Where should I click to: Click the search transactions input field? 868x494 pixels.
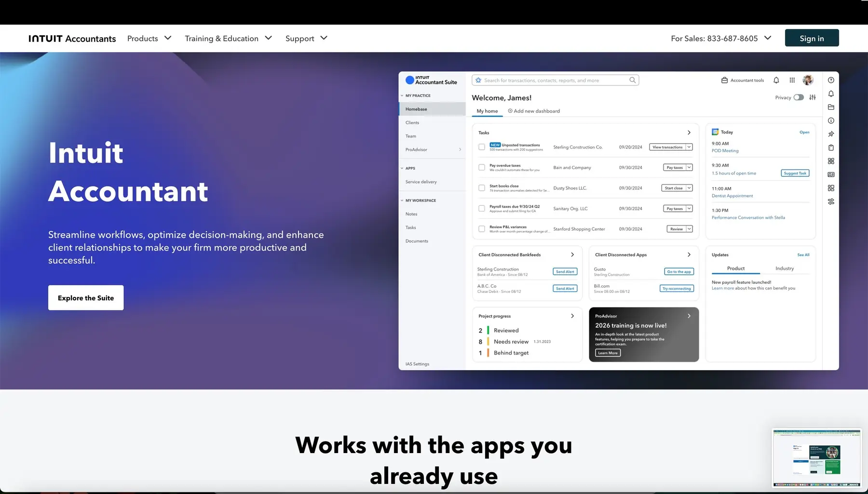tap(556, 80)
